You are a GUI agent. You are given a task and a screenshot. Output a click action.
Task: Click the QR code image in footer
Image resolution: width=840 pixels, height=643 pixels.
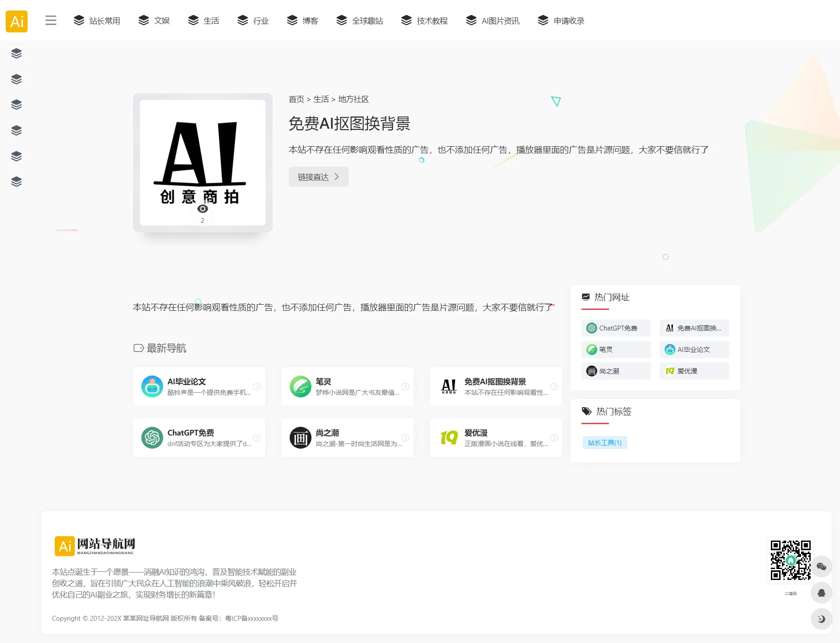pos(790,560)
